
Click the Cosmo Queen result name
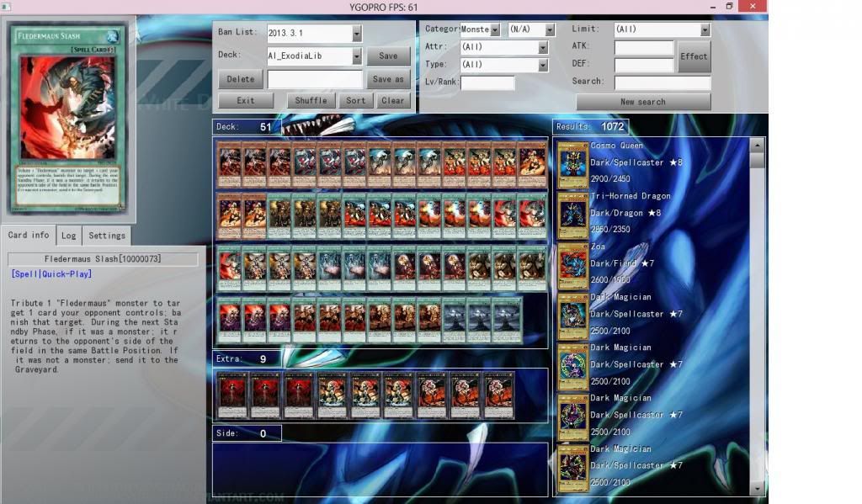(616, 146)
